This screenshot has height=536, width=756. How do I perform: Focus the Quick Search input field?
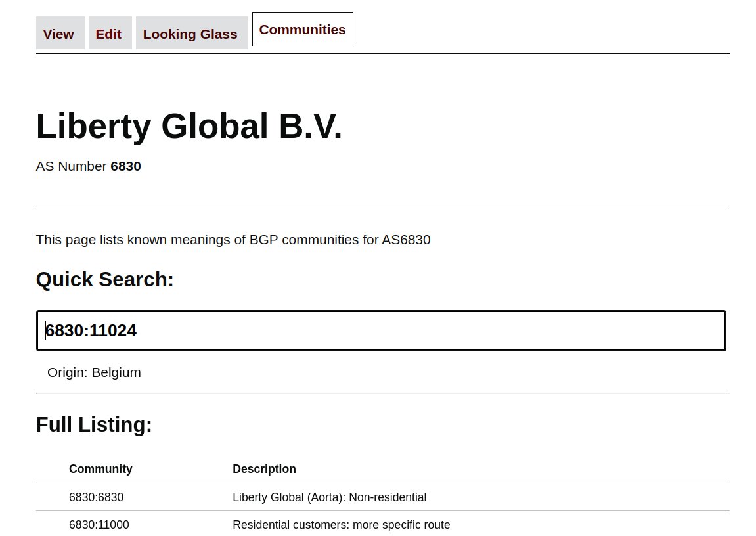pyautogui.click(x=381, y=330)
